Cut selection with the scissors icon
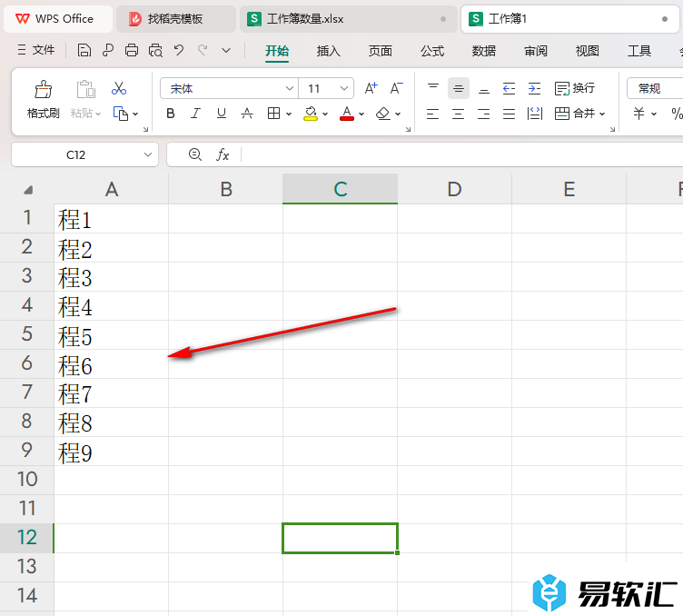This screenshot has height=616, width=683. coord(118,88)
